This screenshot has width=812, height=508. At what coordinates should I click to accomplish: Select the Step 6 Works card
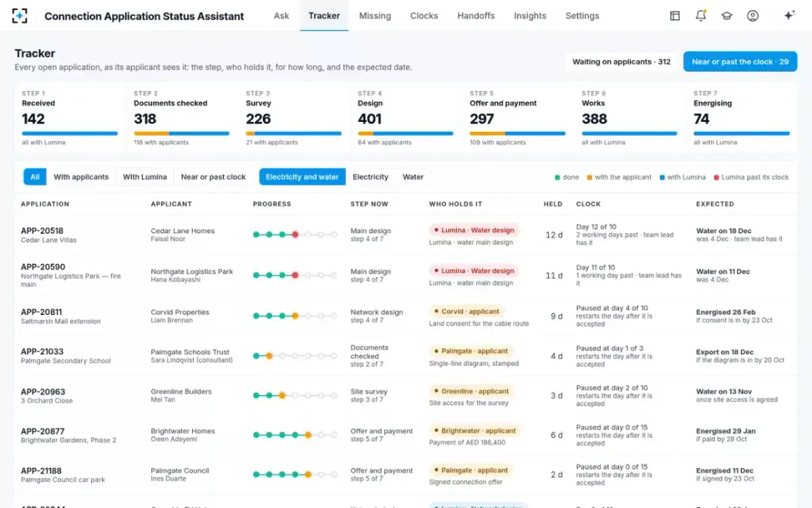click(x=629, y=117)
